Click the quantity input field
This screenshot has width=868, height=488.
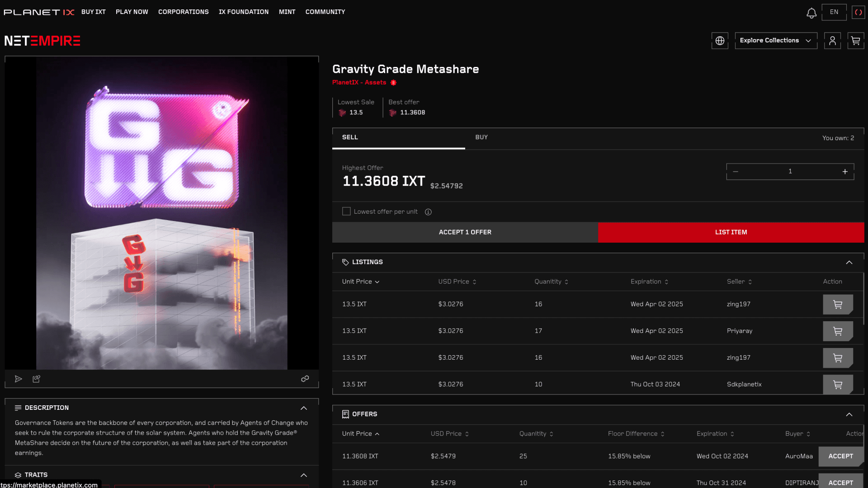click(790, 172)
